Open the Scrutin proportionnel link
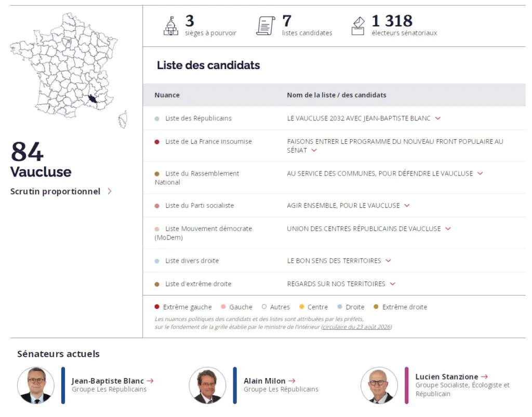This screenshot has height=417, width=532. [61, 192]
